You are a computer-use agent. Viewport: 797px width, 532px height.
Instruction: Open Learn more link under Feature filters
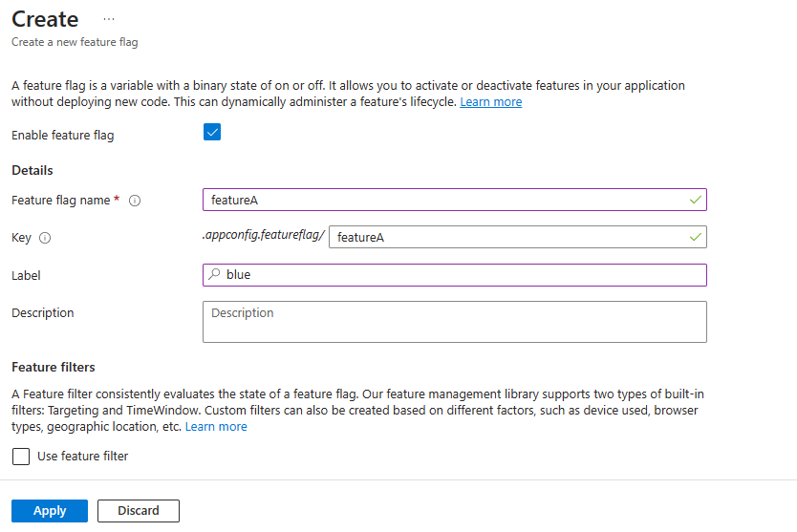216,427
